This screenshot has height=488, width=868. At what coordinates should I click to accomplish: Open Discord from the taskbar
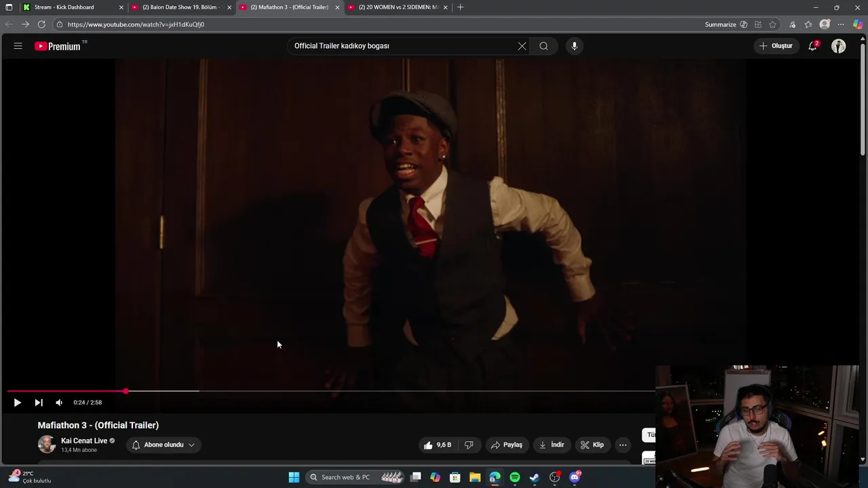575,477
